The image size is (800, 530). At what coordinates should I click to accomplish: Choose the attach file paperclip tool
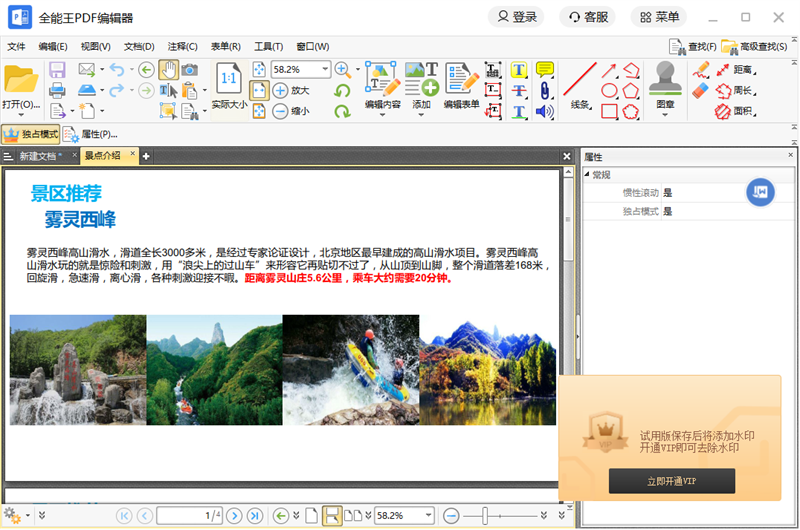tap(545, 91)
